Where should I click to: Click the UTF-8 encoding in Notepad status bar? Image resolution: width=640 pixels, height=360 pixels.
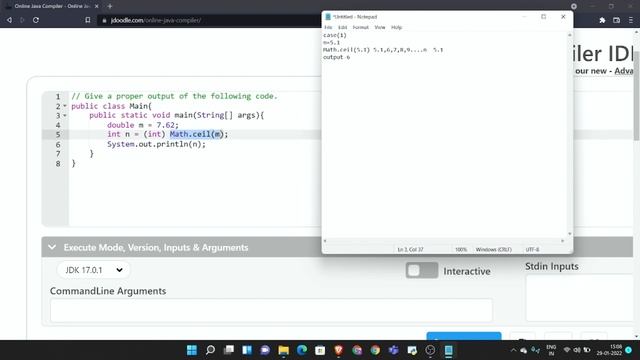(532, 249)
